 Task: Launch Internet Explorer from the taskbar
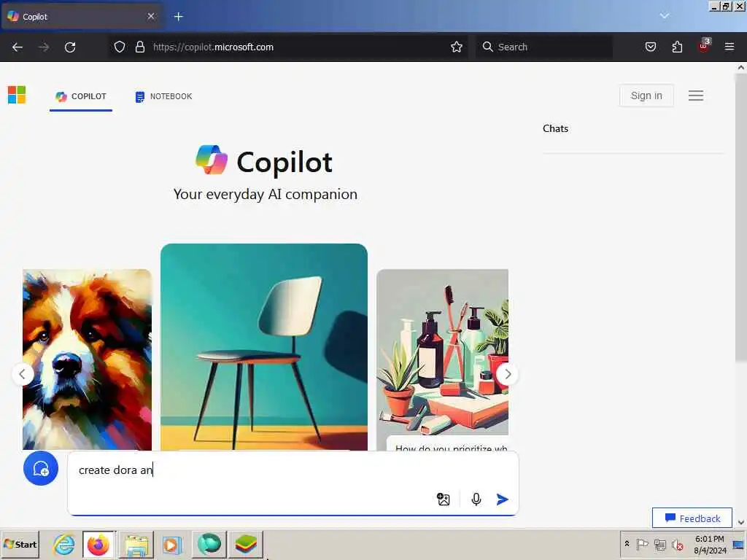coord(64,544)
